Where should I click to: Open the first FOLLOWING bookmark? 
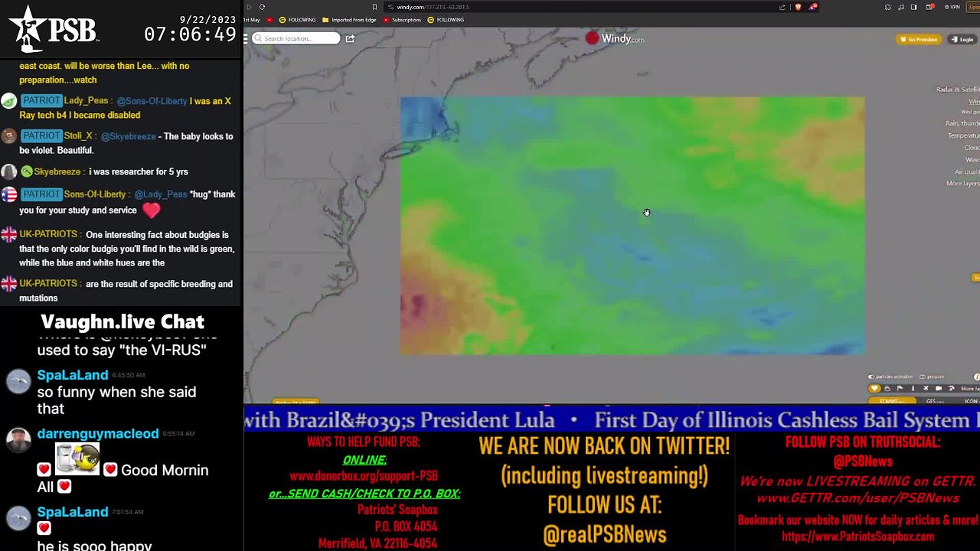click(x=297, y=19)
